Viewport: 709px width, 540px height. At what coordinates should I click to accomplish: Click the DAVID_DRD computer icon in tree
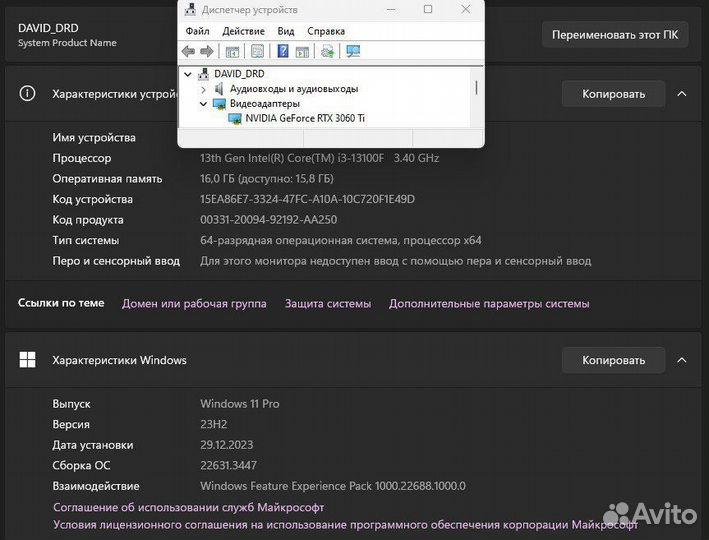tap(203, 74)
